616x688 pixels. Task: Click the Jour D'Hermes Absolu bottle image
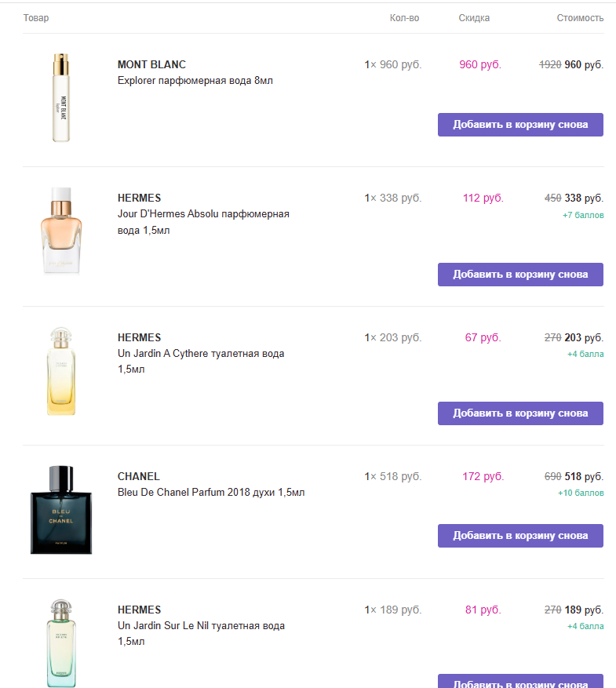click(60, 230)
